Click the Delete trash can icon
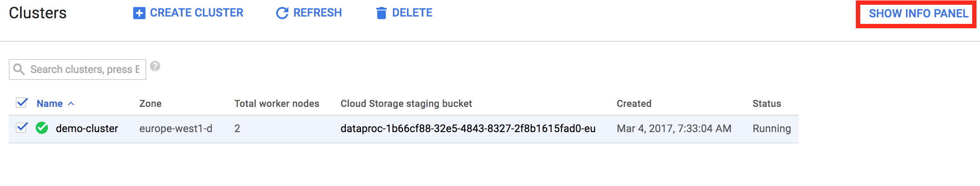 click(x=381, y=13)
